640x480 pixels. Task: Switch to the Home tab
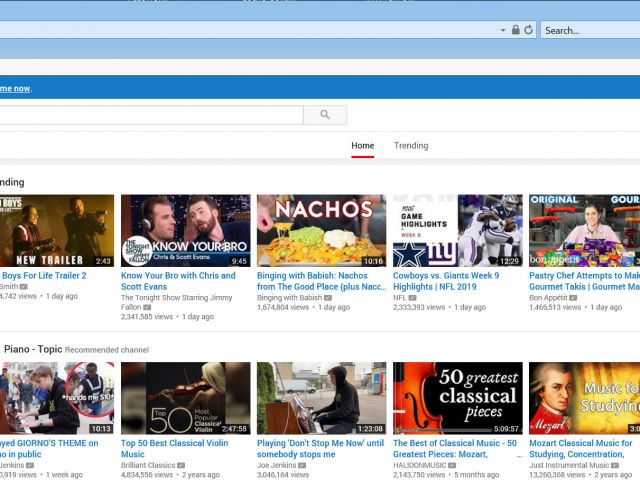362,145
